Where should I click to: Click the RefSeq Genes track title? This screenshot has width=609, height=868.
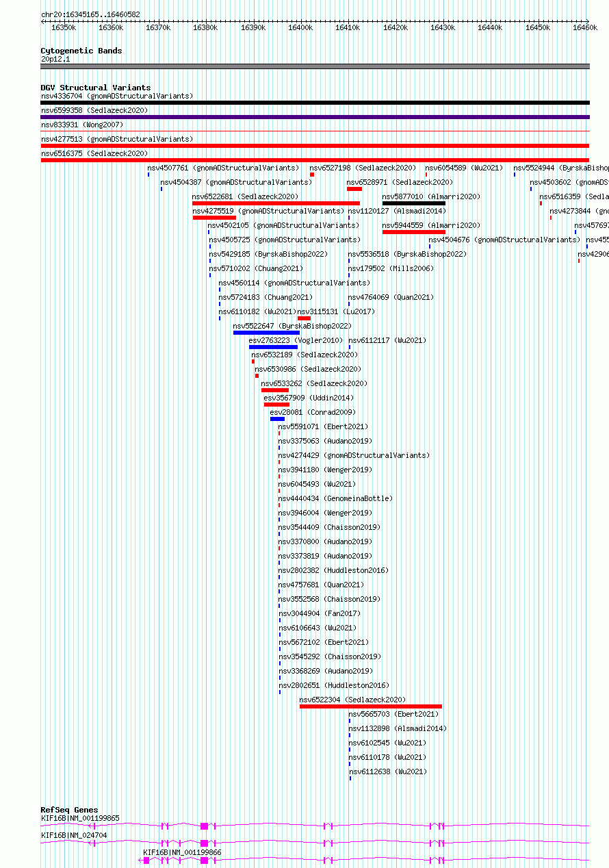[x=69, y=810]
